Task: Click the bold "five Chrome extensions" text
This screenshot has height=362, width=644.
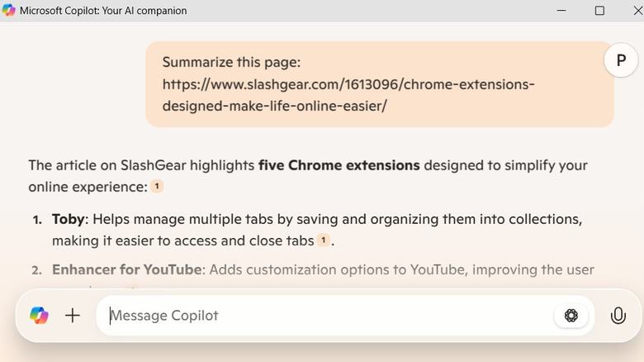Action: 339,165
